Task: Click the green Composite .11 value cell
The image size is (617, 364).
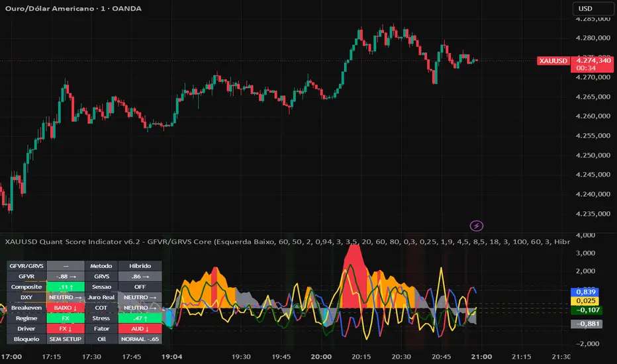Action: coord(66,287)
